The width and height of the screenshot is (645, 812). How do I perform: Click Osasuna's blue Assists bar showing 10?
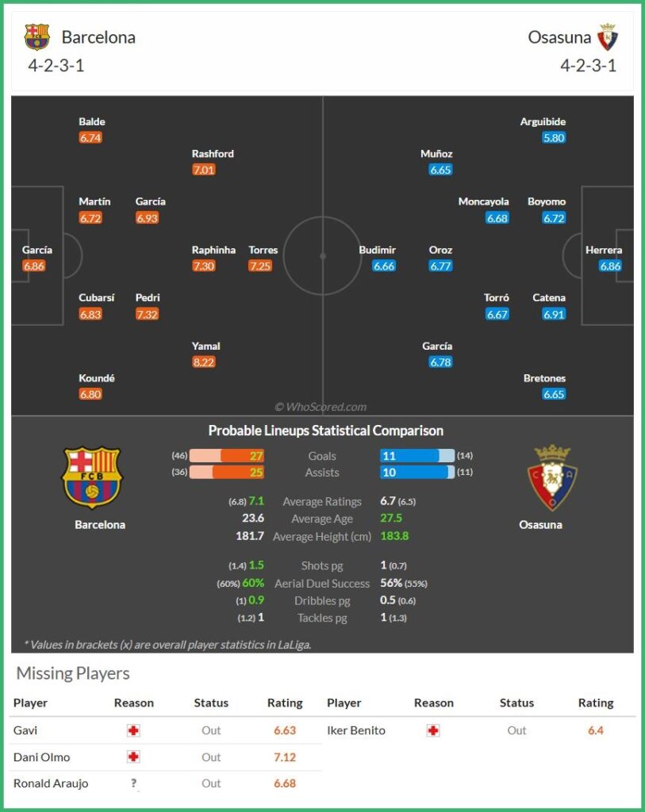tap(413, 473)
